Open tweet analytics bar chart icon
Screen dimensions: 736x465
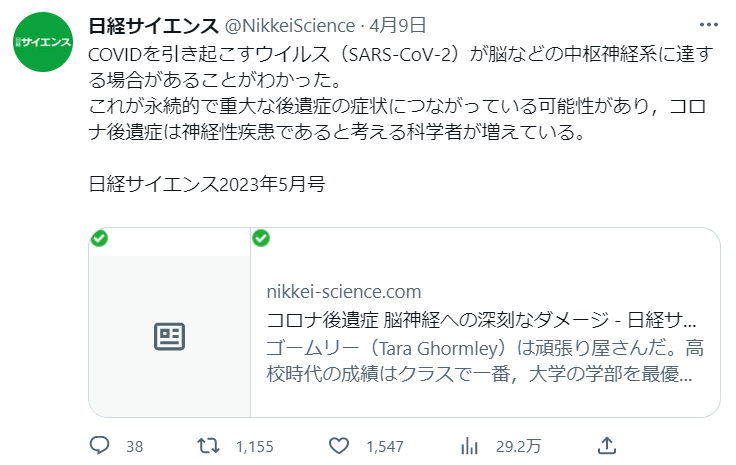(469, 445)
